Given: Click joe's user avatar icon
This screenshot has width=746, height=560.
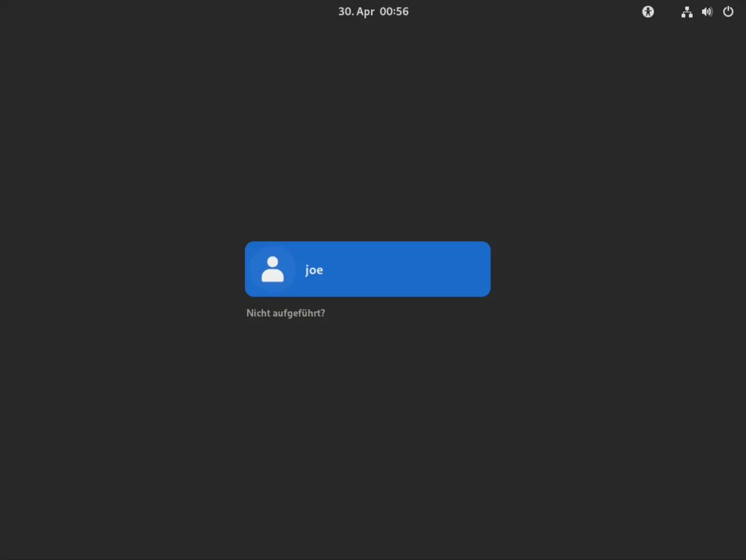Looking at the screenshot, I should click(273, 269).
